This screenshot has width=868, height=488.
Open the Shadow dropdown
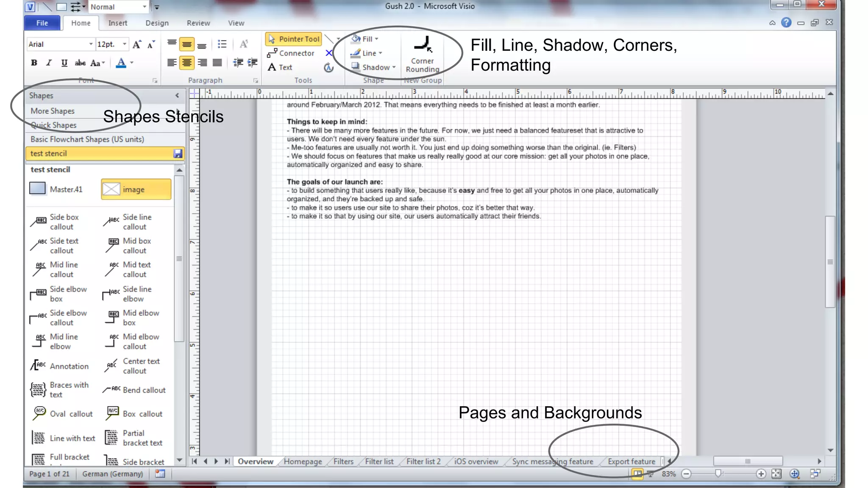[374, 67]
